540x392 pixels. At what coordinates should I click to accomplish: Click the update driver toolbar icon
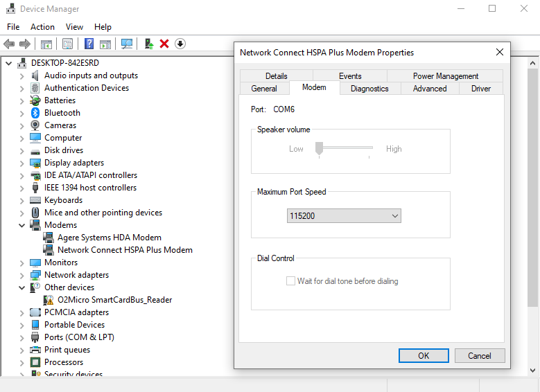coord(149,44)
